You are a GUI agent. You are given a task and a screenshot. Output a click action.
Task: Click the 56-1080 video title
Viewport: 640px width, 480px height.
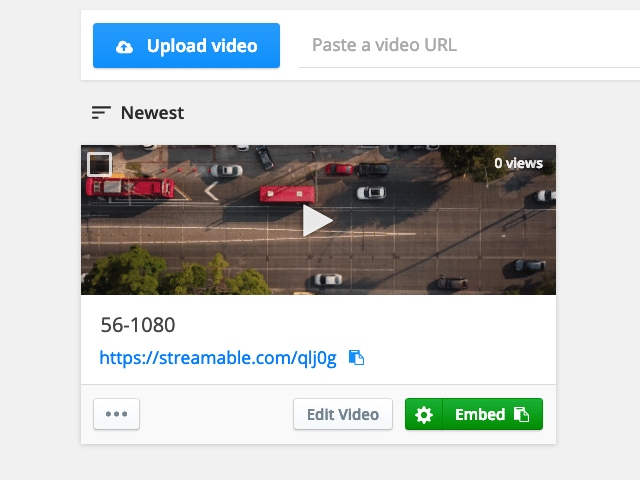tap(138, 325)
